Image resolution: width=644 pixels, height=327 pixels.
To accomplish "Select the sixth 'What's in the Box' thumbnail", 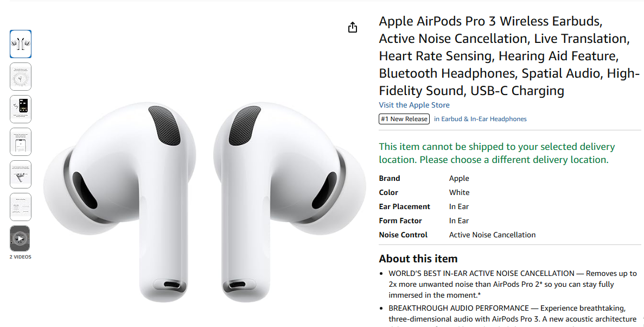I will click(x=20, y=206).
